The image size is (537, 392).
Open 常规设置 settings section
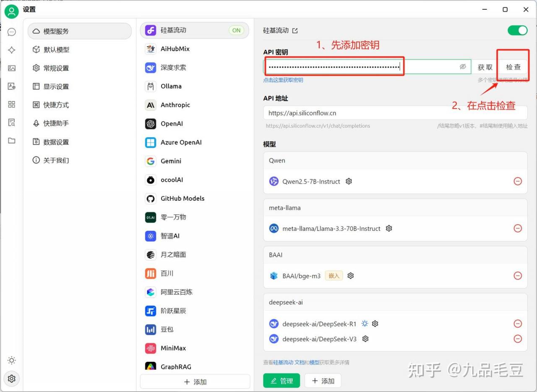coord(80,68)
